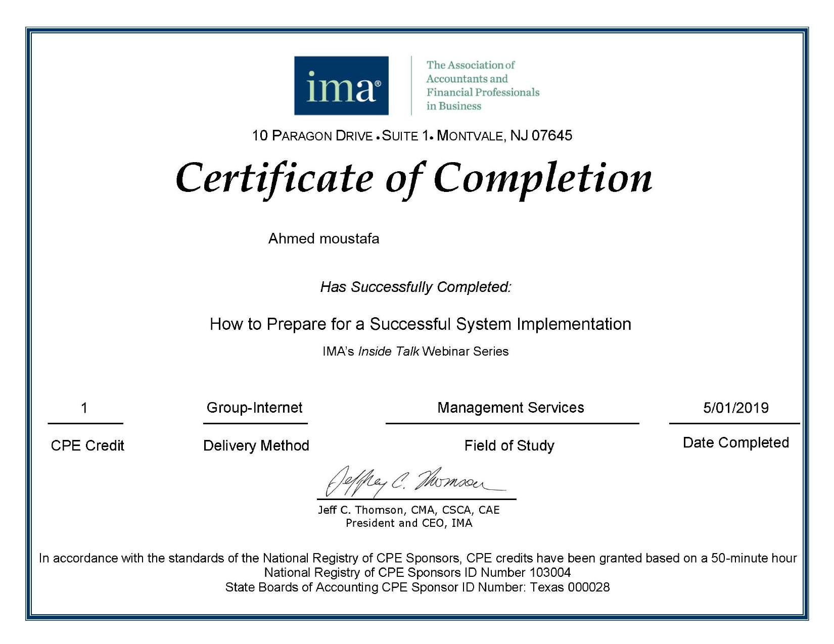
Task: Select the 'Texas 000028' sponsor ID line
Action: point(418,587)
